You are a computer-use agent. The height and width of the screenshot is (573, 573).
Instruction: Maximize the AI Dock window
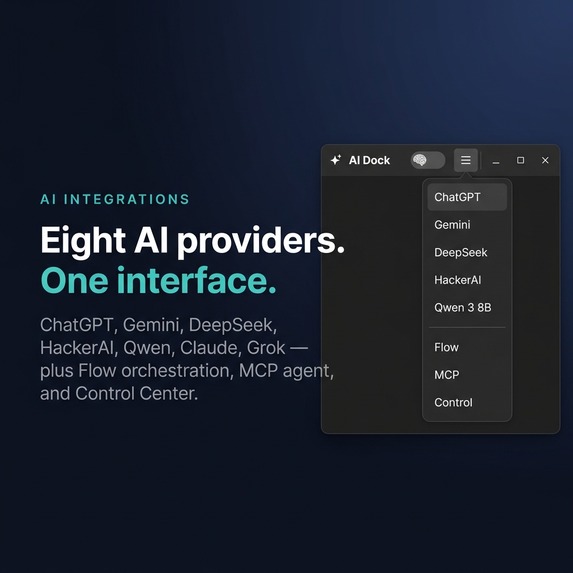tap(520, 160)
